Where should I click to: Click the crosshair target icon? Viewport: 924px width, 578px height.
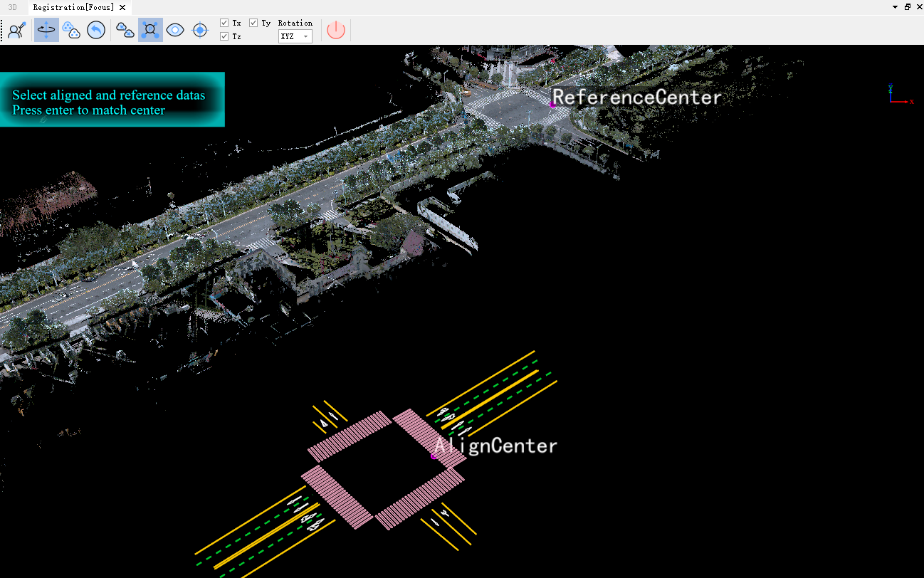[200, 30]
